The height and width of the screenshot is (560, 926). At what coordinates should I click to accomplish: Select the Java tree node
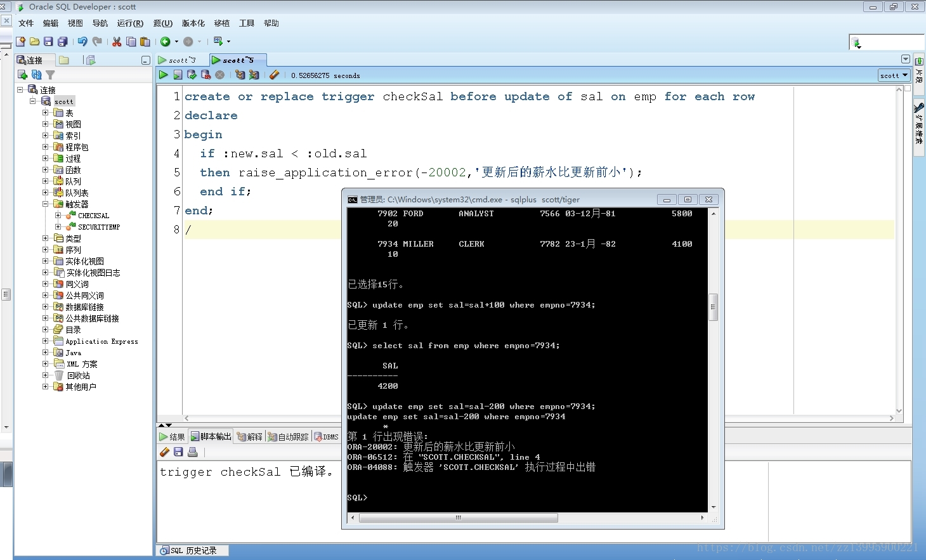tap(74, 353)
